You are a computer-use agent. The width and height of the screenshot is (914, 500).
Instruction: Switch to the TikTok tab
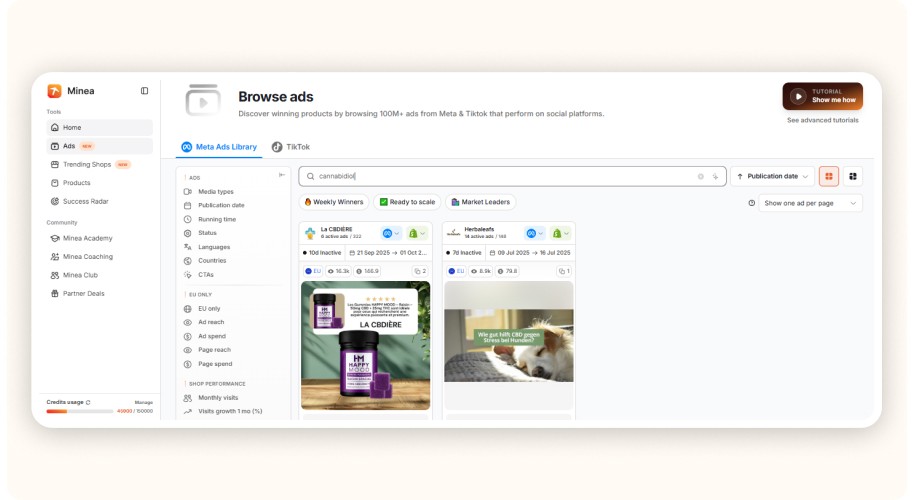(291, 147)
